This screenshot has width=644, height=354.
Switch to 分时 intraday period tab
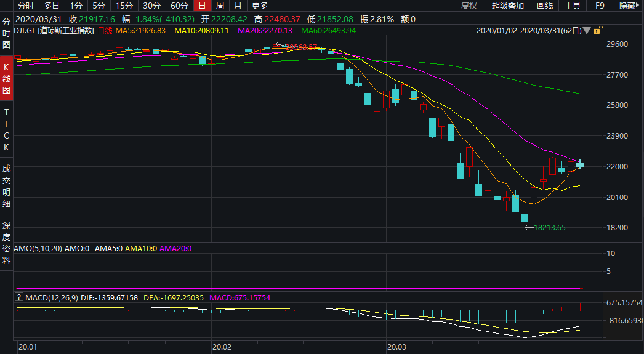click(26, 6)
